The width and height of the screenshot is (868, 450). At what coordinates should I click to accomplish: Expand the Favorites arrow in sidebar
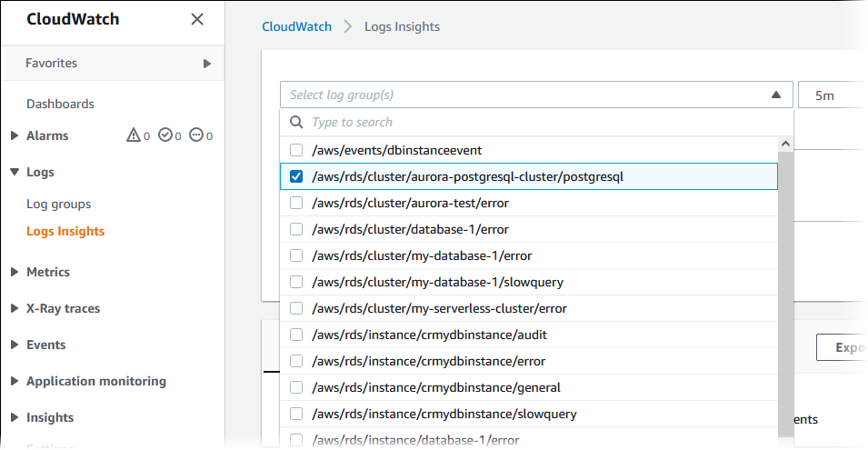(207, 64)
